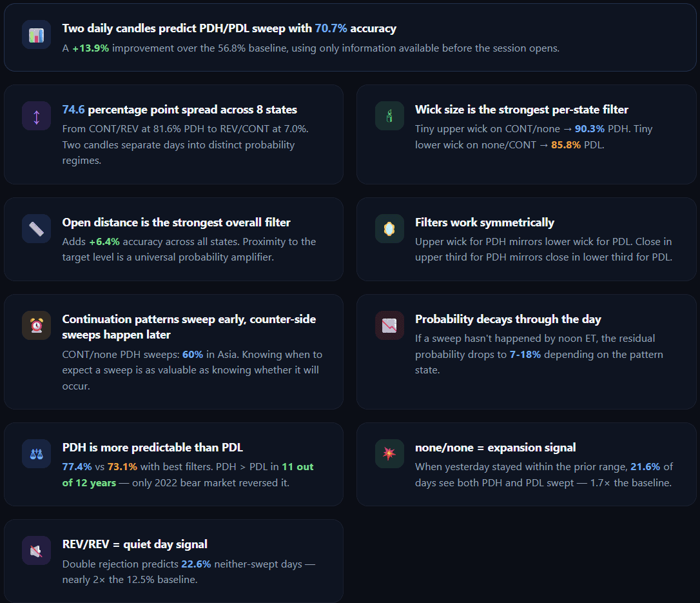This screenshot has width=700, height=603.
Task: Click the balance scale icon
Action: tap(36, 454)
